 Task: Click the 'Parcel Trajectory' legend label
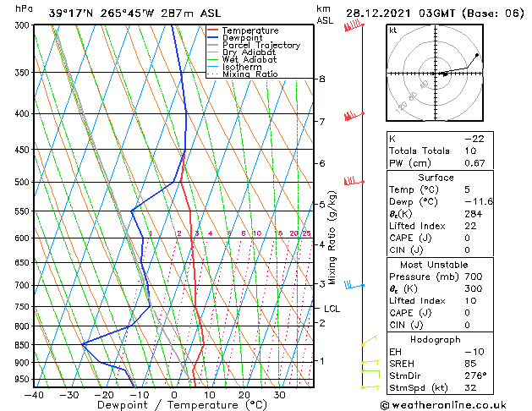tap(261, 45)
